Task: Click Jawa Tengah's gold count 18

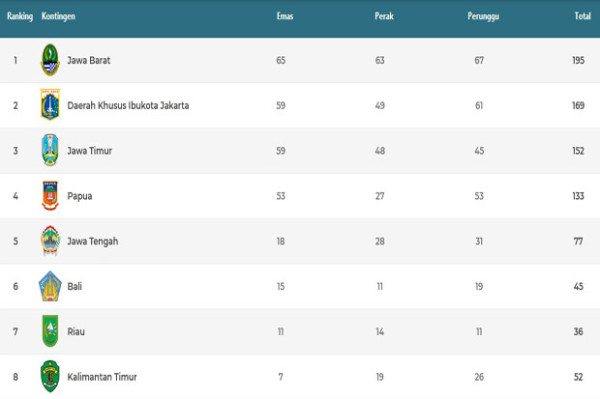Action: (281, 241)
